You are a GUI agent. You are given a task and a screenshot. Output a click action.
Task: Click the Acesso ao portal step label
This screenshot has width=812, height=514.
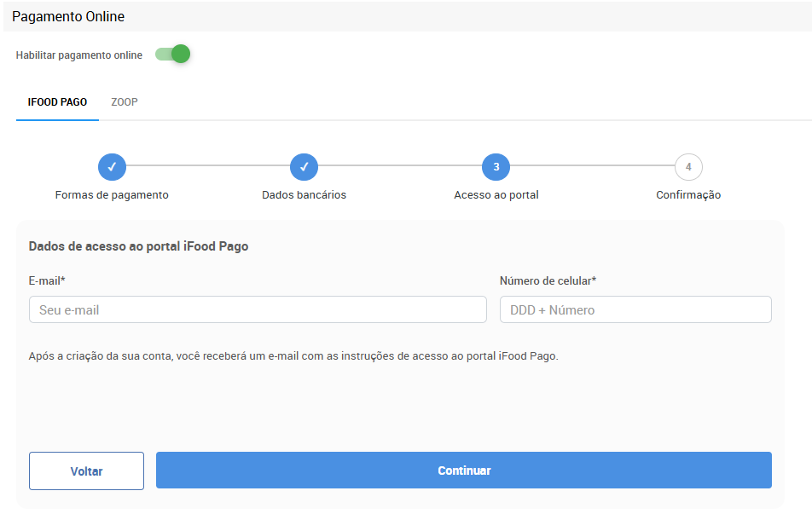pos(496,195)
